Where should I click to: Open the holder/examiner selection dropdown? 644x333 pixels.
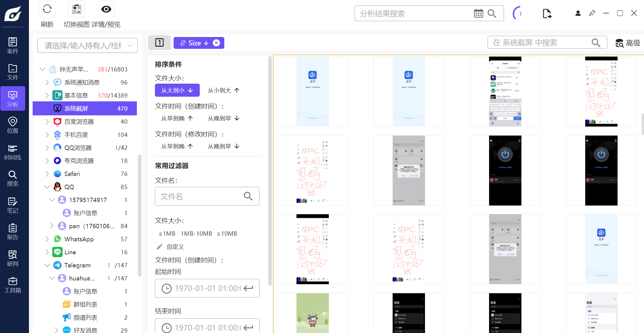(87, 46)
